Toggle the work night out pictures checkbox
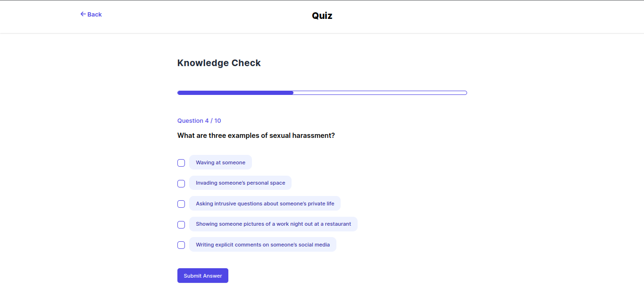Screen dimensions: 644x306 pos(181,225)
